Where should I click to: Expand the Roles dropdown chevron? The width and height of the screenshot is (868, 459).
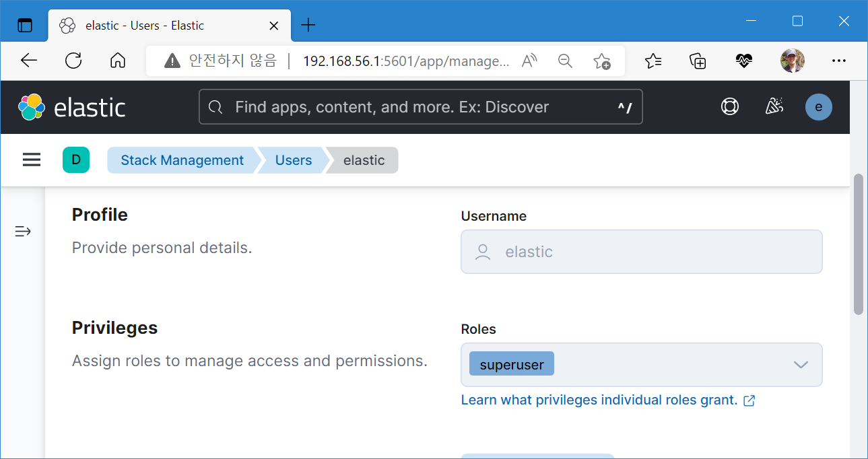point(800,365)
